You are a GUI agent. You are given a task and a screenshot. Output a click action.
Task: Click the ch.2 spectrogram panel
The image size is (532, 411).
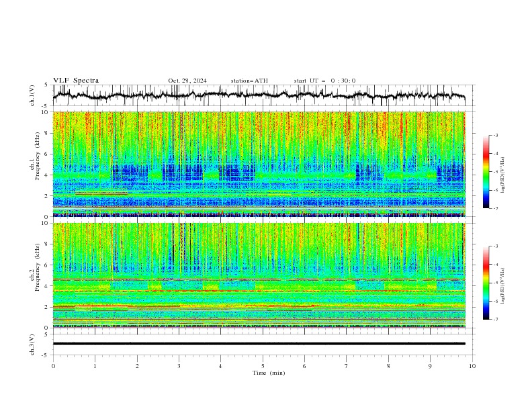259,275
